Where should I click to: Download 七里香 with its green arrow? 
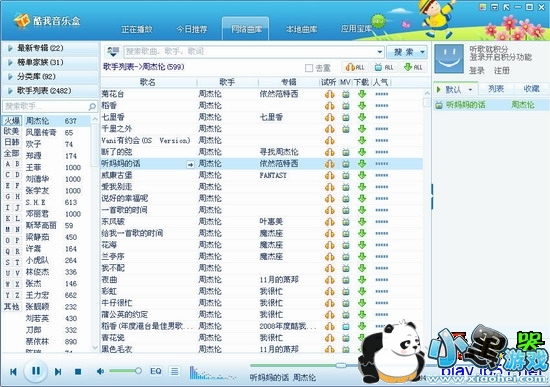362,117
